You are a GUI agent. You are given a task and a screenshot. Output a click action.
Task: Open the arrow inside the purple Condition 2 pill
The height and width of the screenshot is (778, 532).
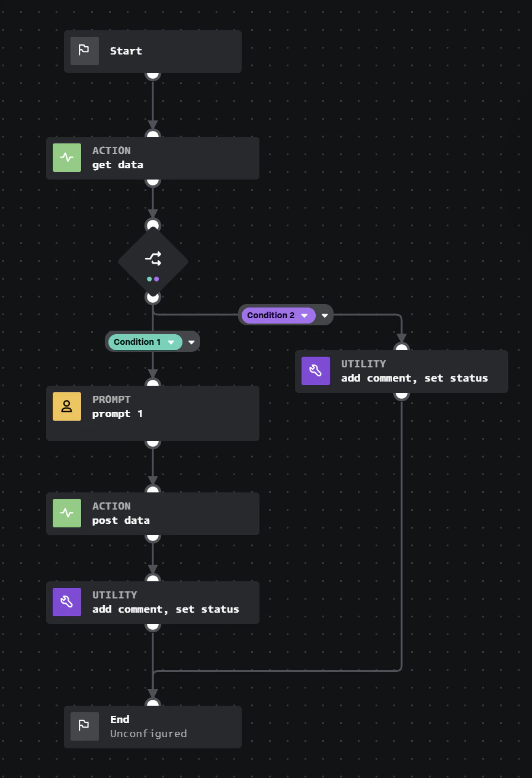[305, 315]
